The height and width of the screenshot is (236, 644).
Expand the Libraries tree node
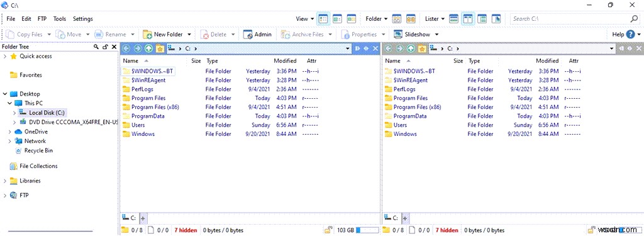click(5, 181)
